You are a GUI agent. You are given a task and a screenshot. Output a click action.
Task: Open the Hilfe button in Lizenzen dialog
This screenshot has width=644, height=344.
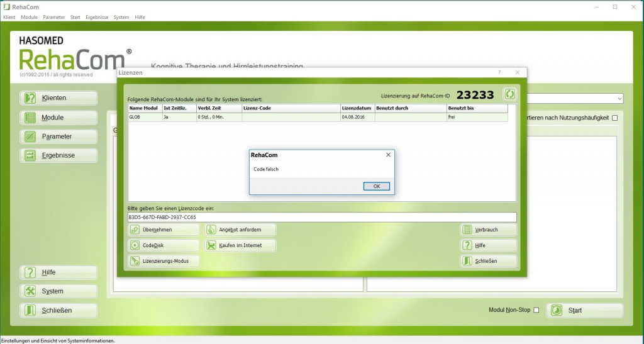(x=488, y=245)
